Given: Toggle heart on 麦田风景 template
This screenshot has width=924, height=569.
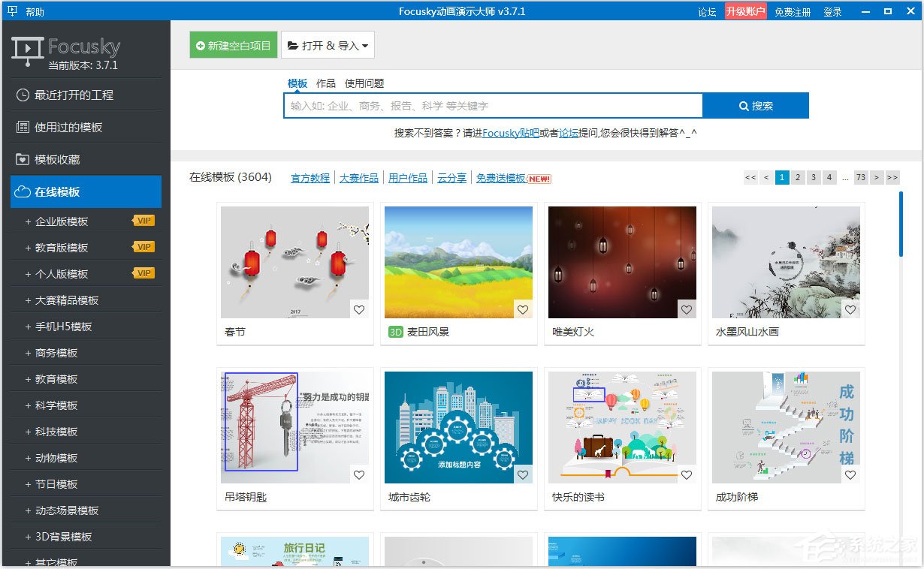Looking at the screenshot, I should click(523, 309).
